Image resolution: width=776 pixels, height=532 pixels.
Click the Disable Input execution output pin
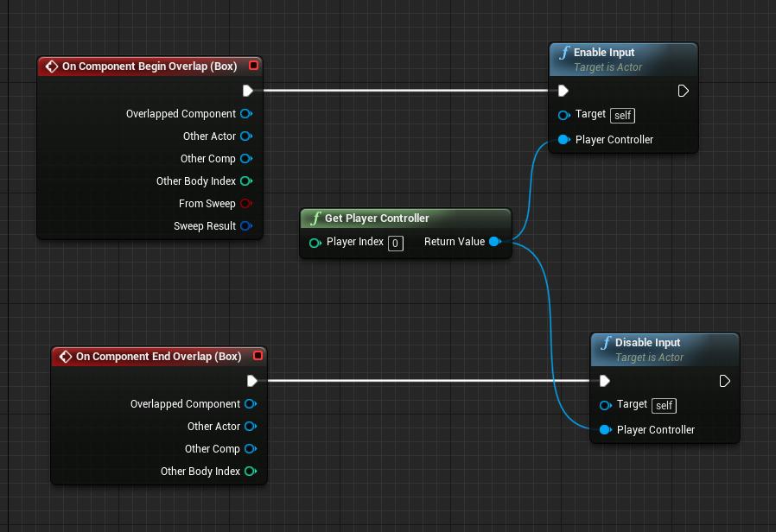(x=725, y=381)
